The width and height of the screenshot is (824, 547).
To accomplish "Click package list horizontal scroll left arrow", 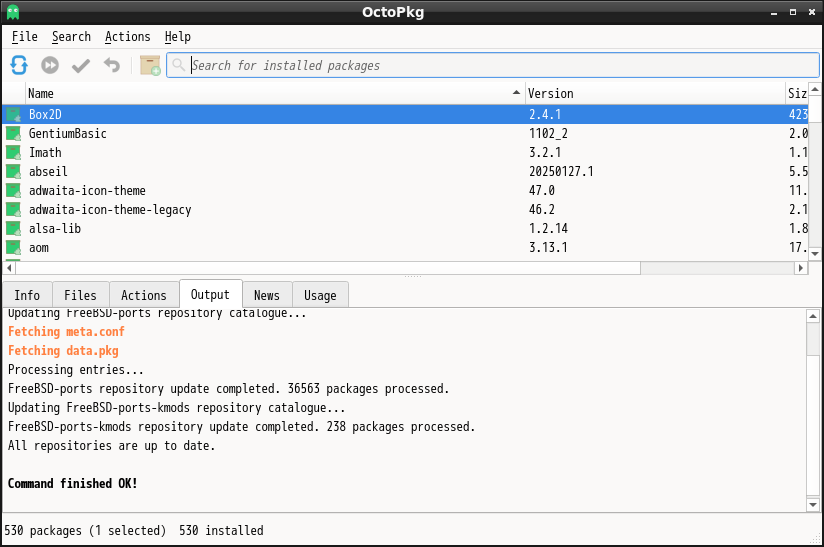I will click(x=9, y=268).
